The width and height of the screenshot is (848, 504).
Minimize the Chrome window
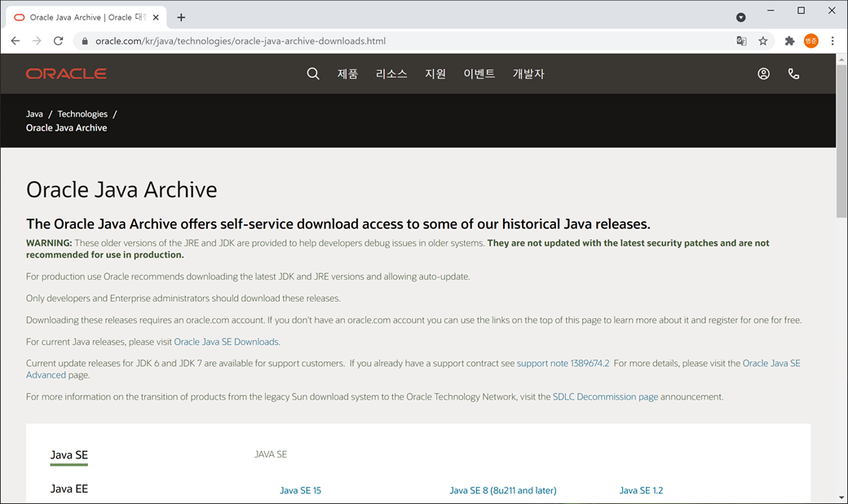[x=771, y=11]
